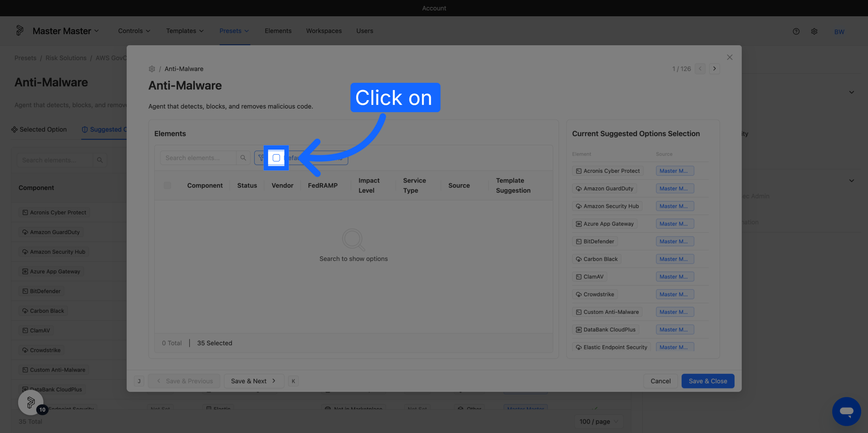
Task: Tick the highlighted default filter checkbox
Action: tap(276, 158)
